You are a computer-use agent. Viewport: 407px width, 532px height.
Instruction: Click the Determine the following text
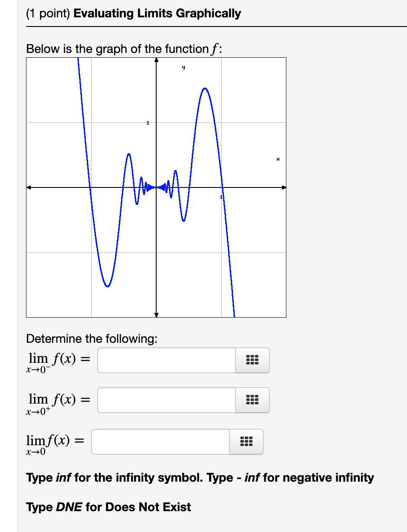click(92, 338)
